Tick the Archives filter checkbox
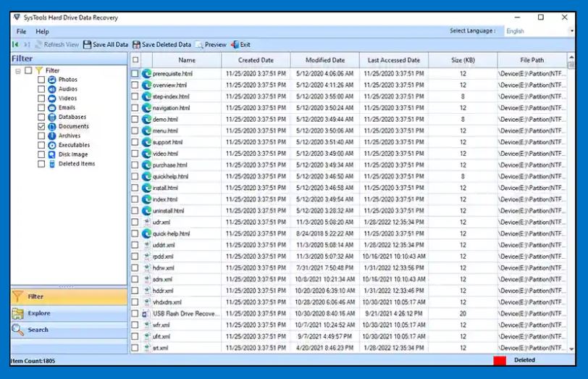Viewport: 588px width, 379px height. [41, 136]
